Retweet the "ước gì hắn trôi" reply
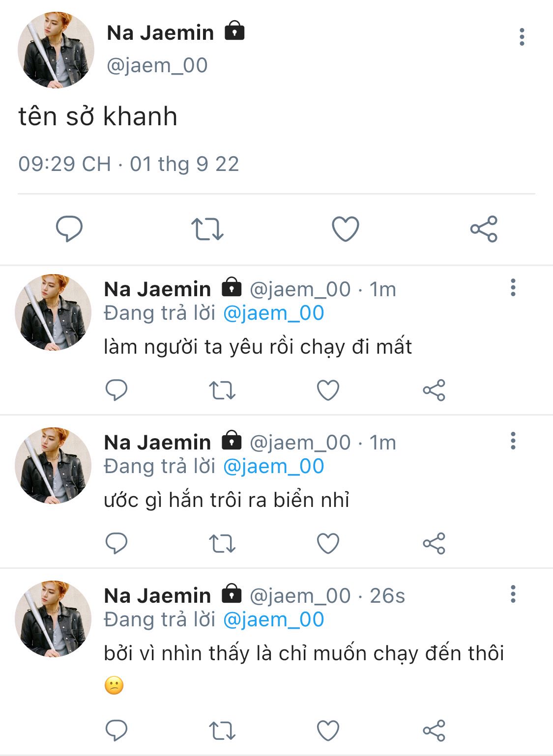The width and height of the screenshot is (553, 756). click(222, 544)
